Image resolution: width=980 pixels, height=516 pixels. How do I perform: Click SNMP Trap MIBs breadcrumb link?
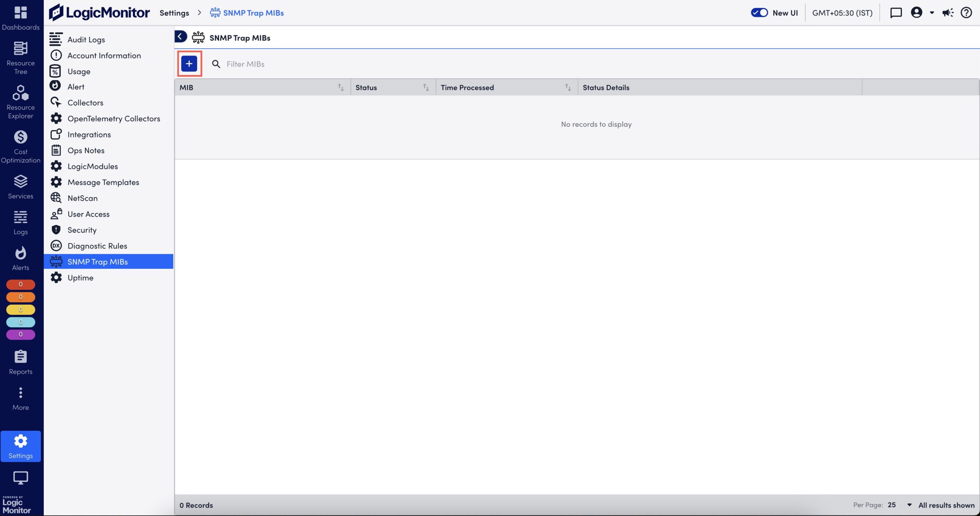point(247,13)
